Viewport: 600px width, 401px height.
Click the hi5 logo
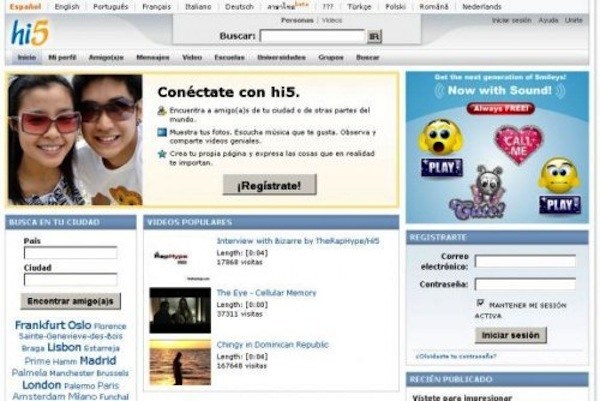[x=30, y=33]
